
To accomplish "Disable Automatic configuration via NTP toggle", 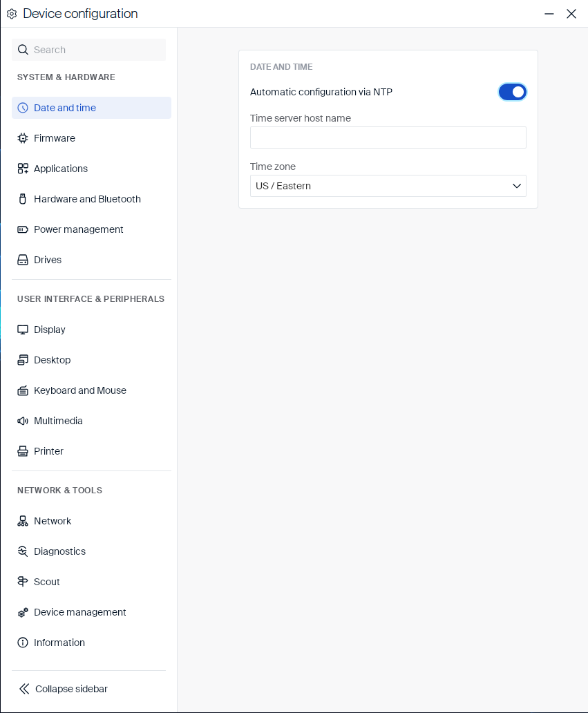I will (513, 92).
